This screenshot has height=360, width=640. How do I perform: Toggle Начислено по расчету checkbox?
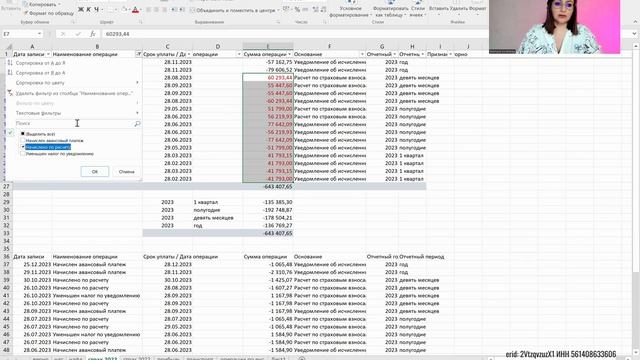[23, 147]
